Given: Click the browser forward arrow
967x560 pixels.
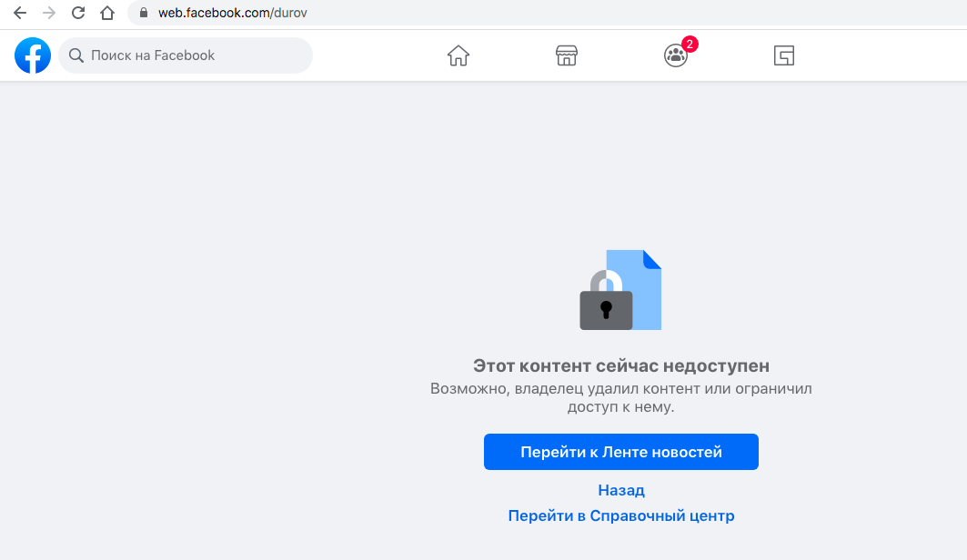Looking at the screenshot, I should point(49,14).
